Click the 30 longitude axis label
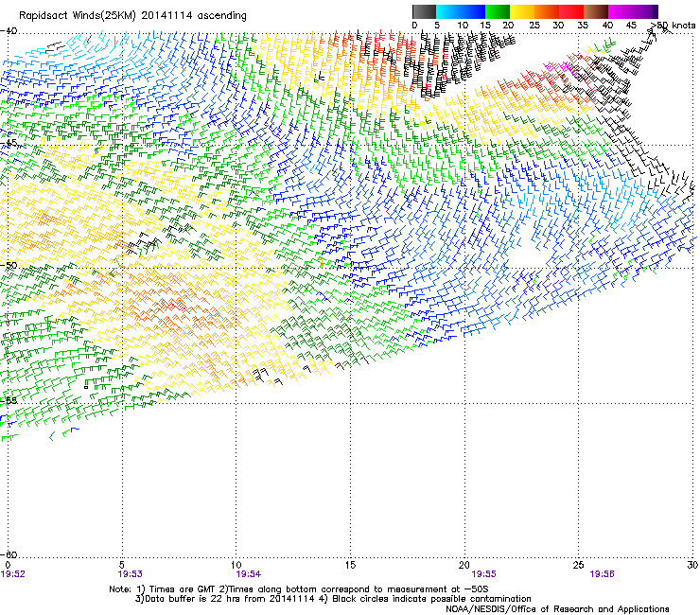700x615 pixels. point(692,565)
